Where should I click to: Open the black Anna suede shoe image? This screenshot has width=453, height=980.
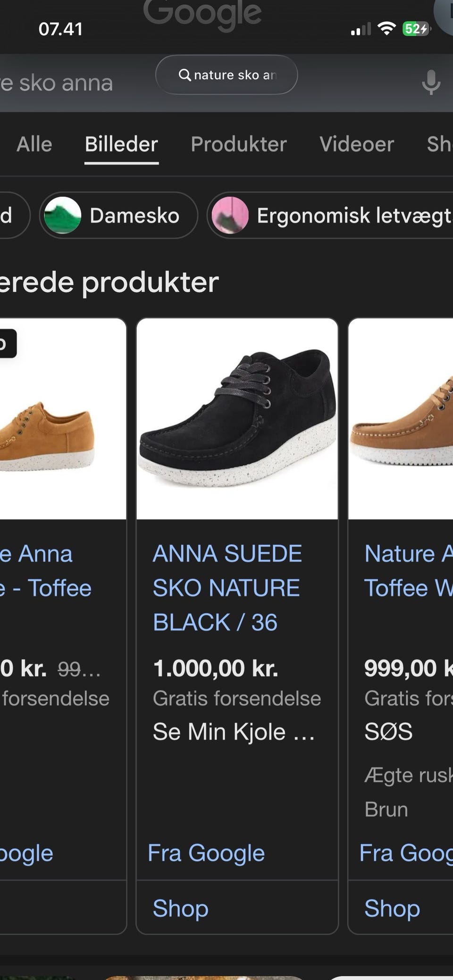(237, 419)
